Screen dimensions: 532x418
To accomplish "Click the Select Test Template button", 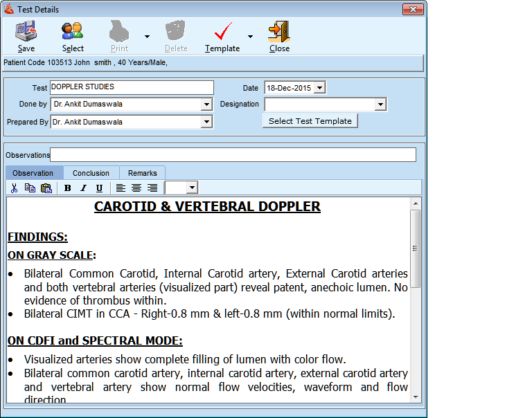I will tap(310, 121).
